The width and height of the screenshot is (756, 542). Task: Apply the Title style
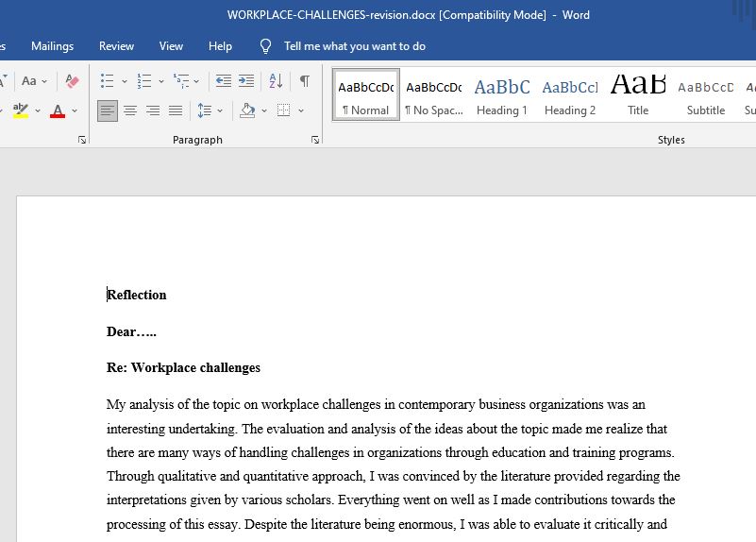pos(638,94)
